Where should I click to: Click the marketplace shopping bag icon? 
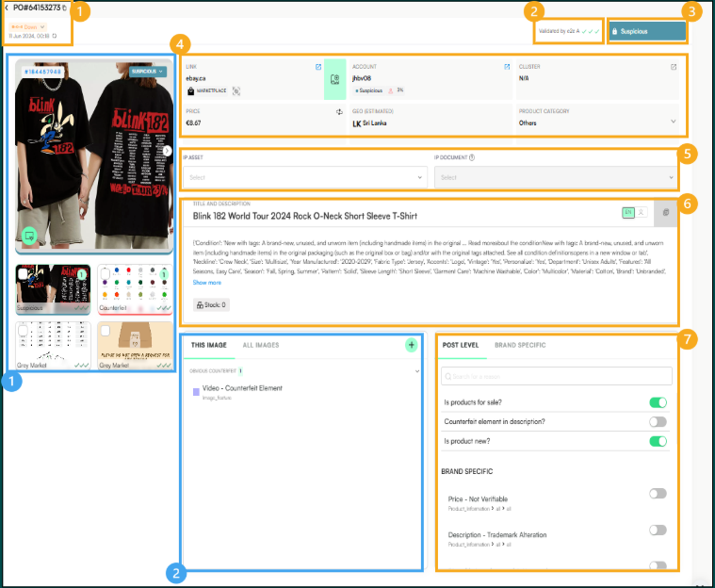[x=190, y=91]
